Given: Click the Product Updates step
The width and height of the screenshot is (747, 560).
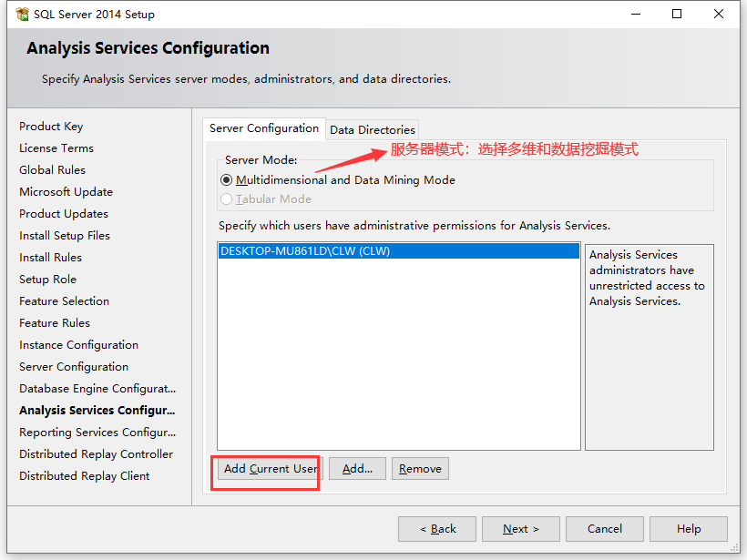Looking at the screenshot, I should [x=64, y=214].
